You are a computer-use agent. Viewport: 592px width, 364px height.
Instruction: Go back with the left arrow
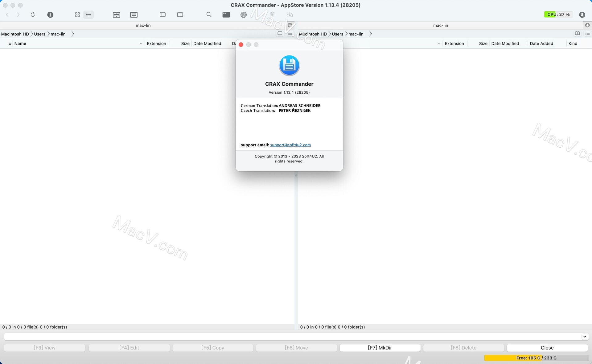click(x=7, y=14)
